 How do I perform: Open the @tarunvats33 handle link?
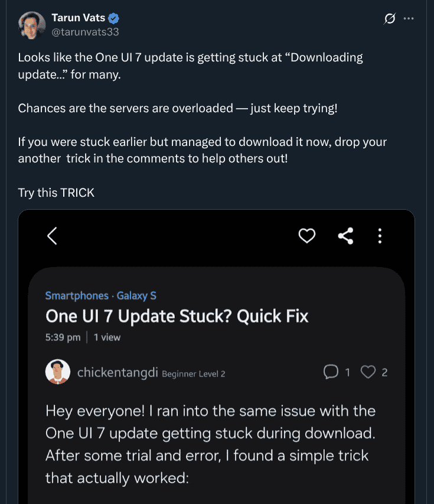tap(85, 32)
